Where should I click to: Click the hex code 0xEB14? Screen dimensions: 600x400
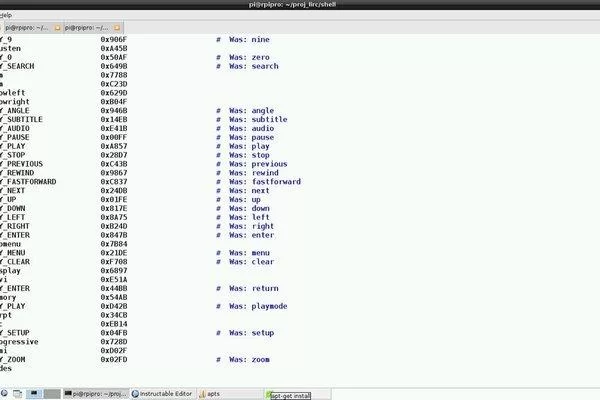pyautogui.click(x=114, y=324)
